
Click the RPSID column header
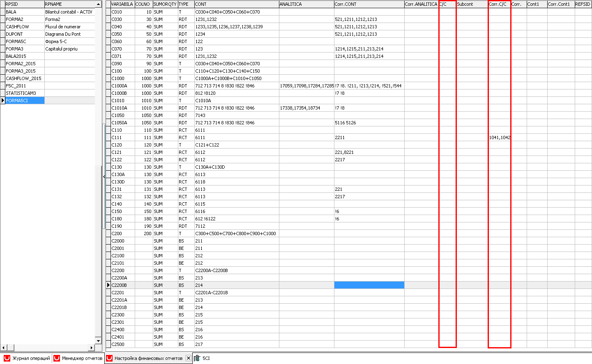pos(25,4)
